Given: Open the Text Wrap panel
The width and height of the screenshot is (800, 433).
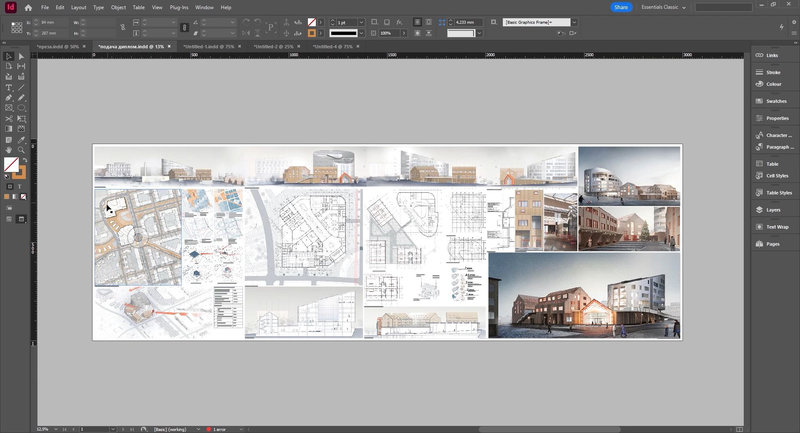Looking at the screenshot, I should [x=777, y=226].
